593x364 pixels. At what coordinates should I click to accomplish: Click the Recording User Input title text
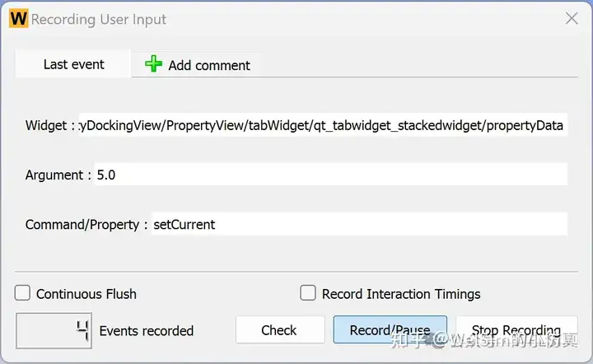click(99, 19)
